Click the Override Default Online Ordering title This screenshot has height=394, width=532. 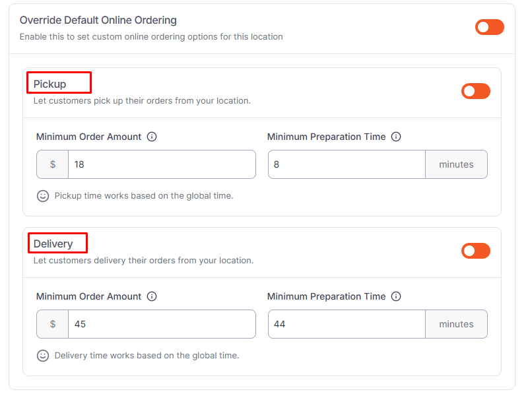[x=98, y=20]
